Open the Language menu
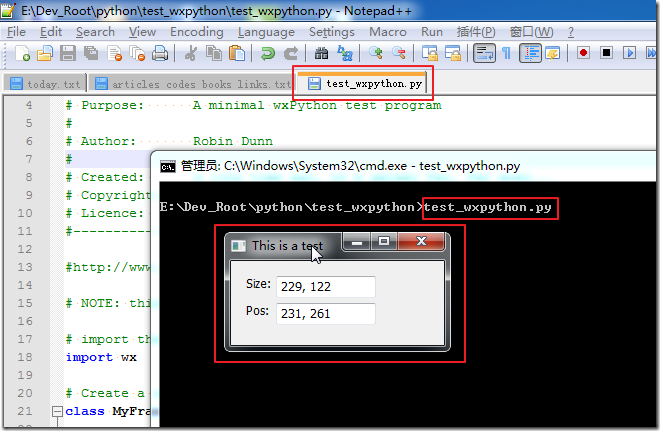The image size is (660, 431). coord(266,32)
